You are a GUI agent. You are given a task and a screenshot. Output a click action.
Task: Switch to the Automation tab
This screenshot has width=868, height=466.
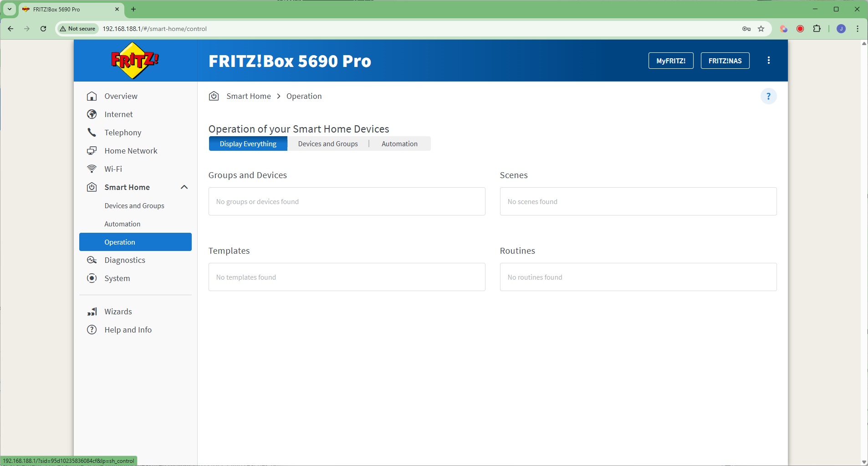[399, 144]
